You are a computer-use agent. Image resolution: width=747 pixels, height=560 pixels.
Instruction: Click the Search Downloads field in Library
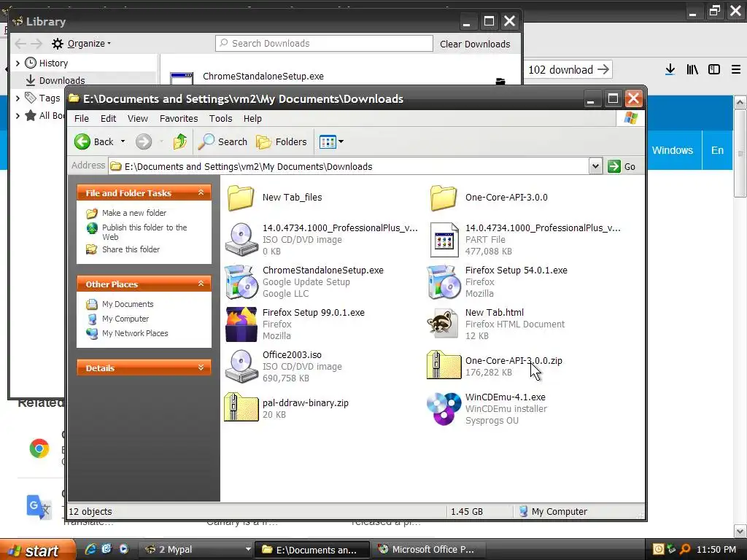click(x=324, y=43)
